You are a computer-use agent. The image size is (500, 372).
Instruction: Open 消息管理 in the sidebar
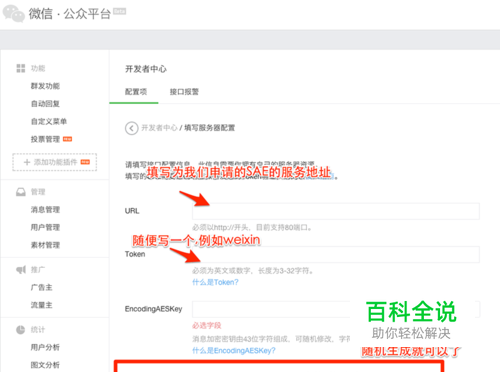tap(45, 210)
